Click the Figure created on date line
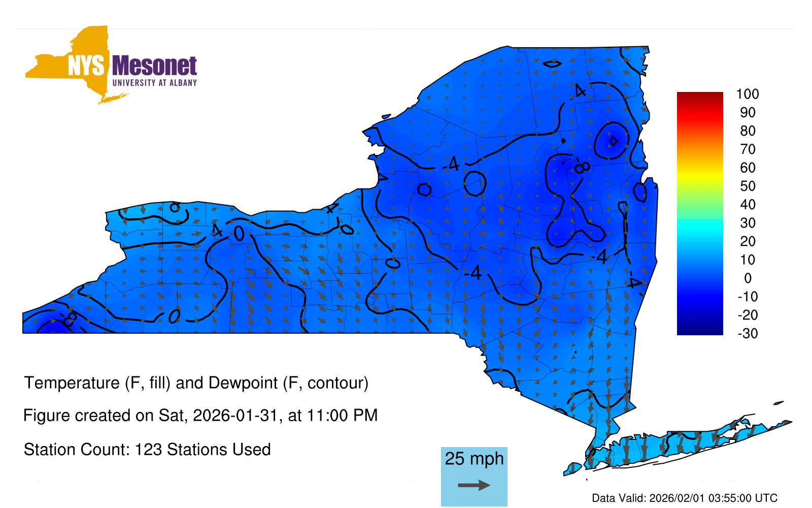Screen dimensions: 812x508 pyautogui.click(x=200, y=416)
